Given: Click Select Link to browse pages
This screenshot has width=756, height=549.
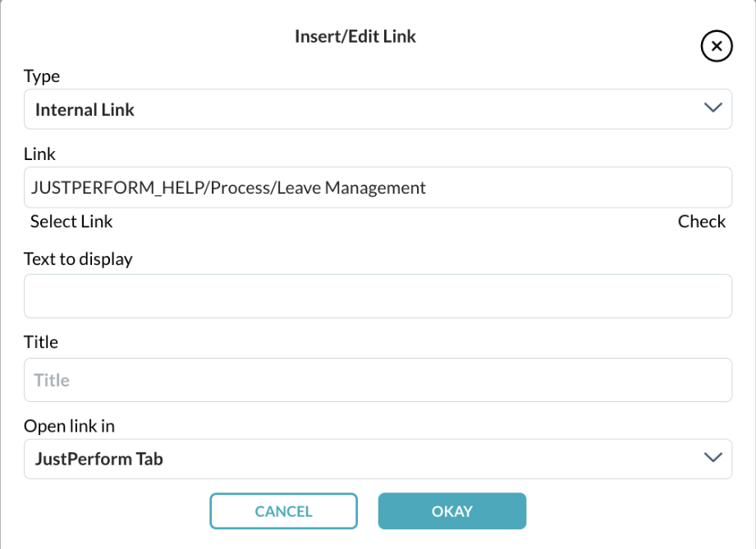Looking at the screenshot, I should pyautogui.click(x=71, y=221).
